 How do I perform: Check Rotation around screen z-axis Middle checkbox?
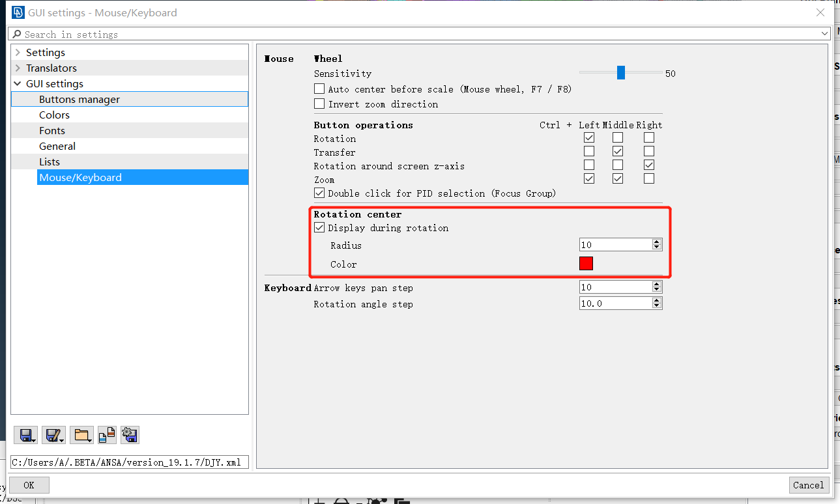pyautogui.click(x=618, y=165)
